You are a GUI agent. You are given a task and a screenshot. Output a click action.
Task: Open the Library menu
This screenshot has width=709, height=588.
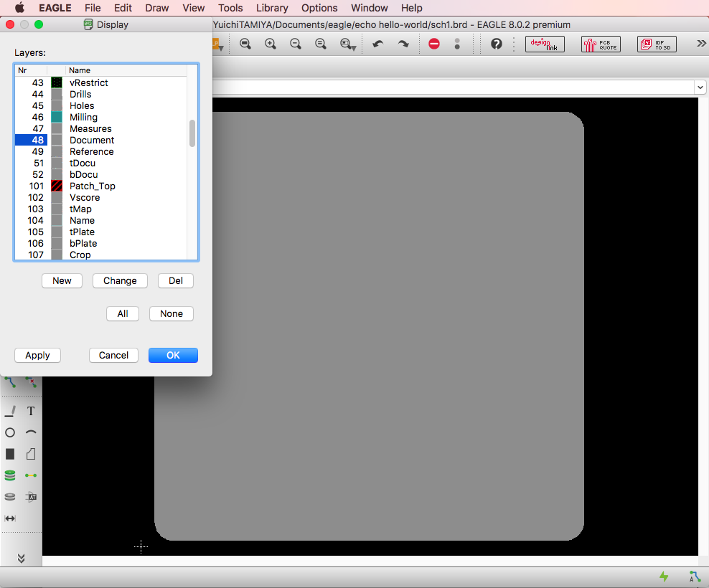(x=272, y=8)
